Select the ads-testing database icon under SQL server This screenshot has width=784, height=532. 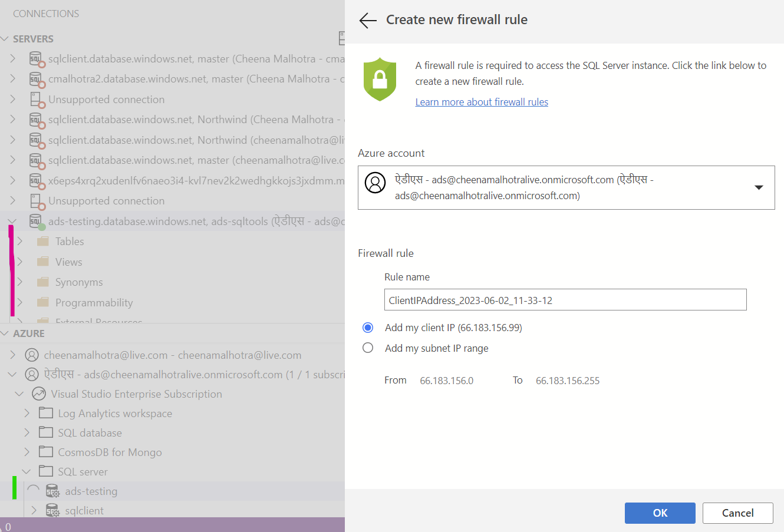click(51, 491)
